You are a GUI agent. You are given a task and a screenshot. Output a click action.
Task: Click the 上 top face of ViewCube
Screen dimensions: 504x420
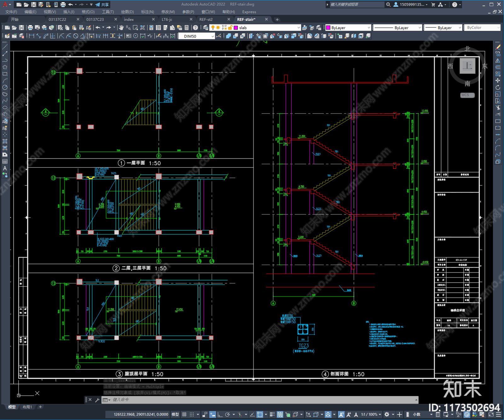(x=467, y=66)
